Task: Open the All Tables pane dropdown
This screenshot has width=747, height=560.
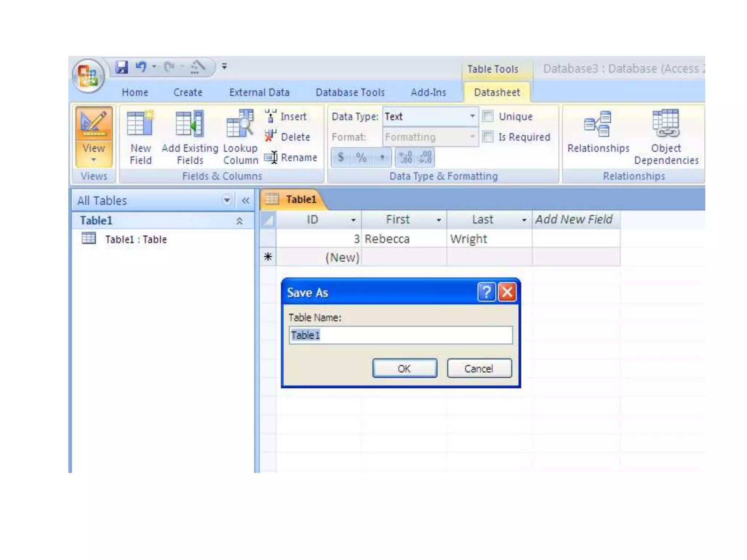Action: point(227,200)
